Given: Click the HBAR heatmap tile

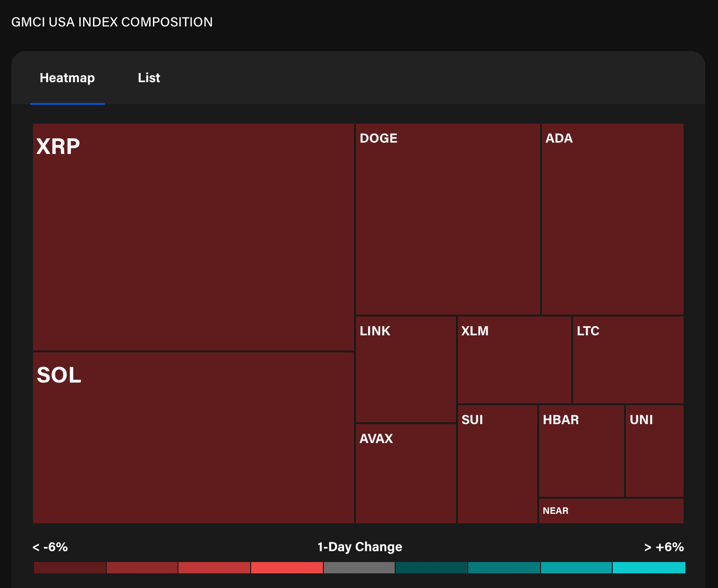Looking at the screenshot, I should tap(582, 451).
